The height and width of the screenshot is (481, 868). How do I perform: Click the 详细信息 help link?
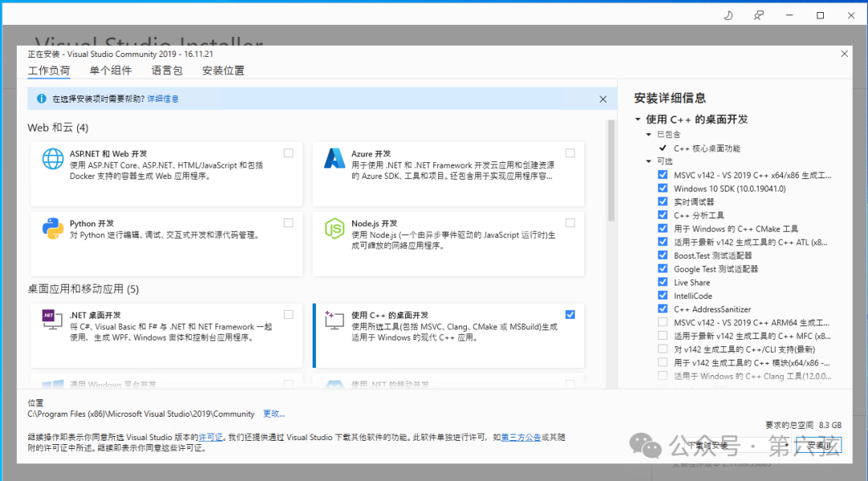pos(162,99)
